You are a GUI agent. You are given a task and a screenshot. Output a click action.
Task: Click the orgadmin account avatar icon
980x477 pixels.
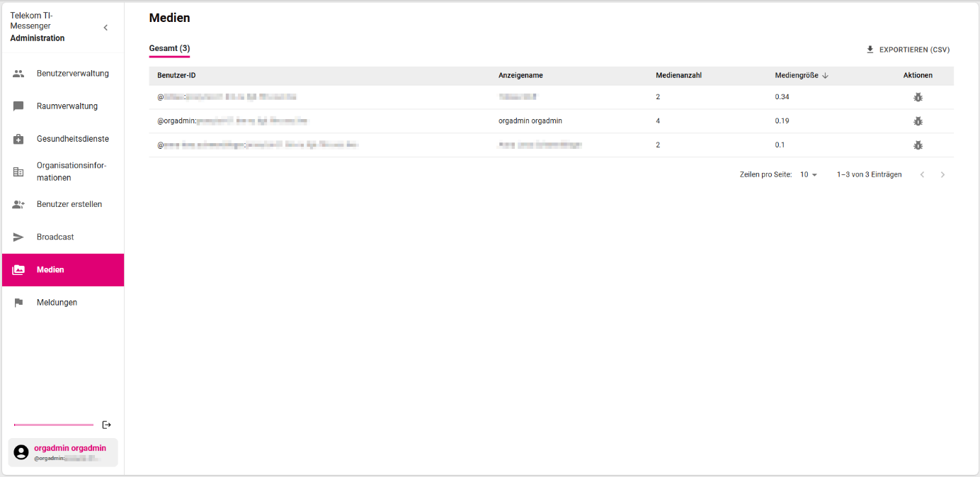click(x=21, y=452)
